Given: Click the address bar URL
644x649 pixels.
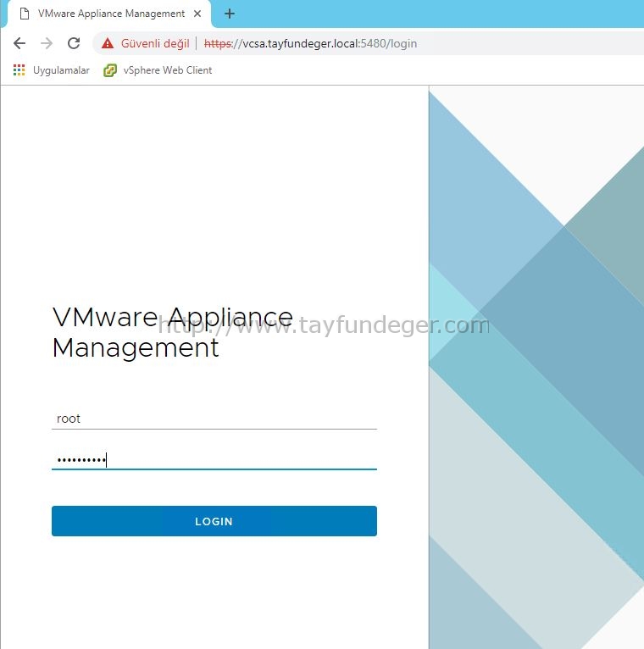Looking at the screenshot, I should [x=310, y=43].
